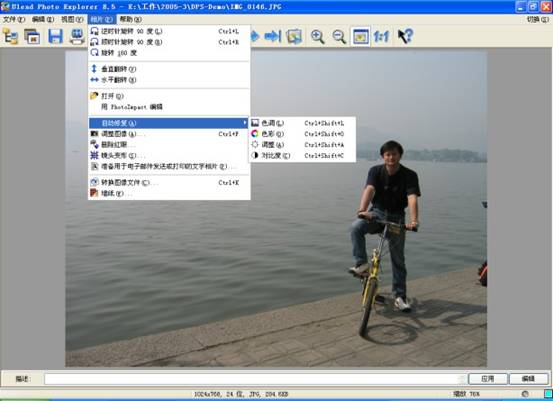Click the 应用 button

pos(488,379)
